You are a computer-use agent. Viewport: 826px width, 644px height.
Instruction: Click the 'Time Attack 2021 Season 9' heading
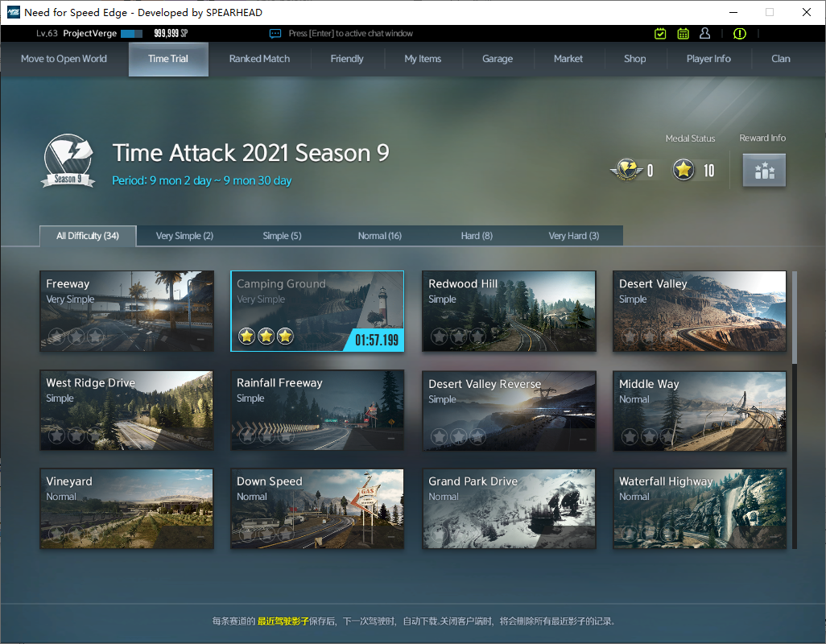click(250, 153)
